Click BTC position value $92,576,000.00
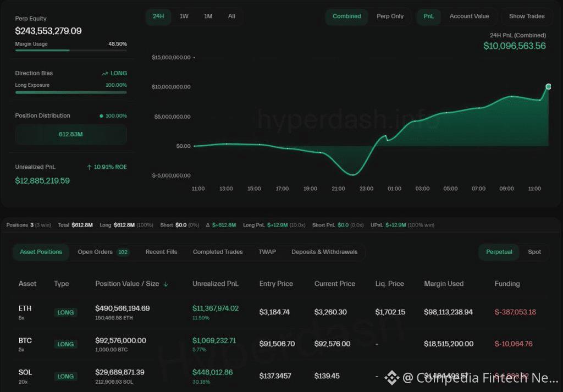 120,340
